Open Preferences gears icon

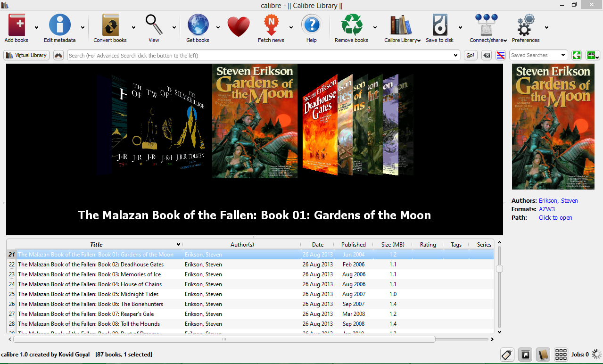point(526,25)
